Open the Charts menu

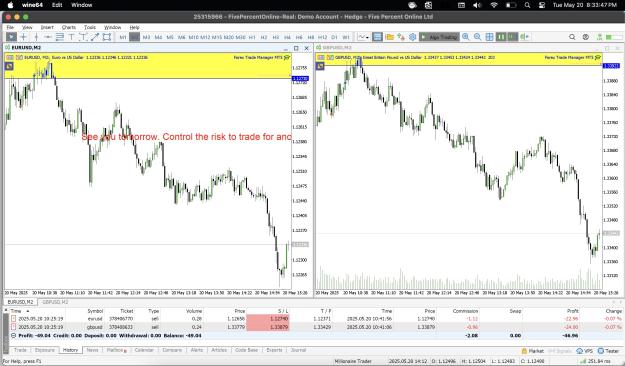69,27
